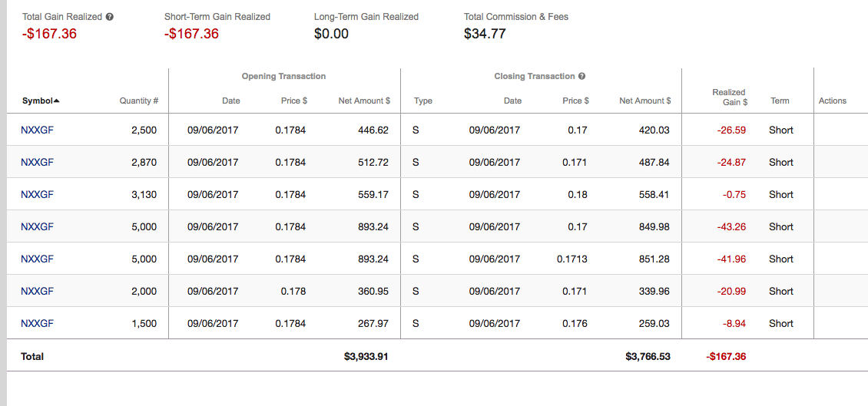
Task: Sort by the Term column header
Action: [780, 101]
